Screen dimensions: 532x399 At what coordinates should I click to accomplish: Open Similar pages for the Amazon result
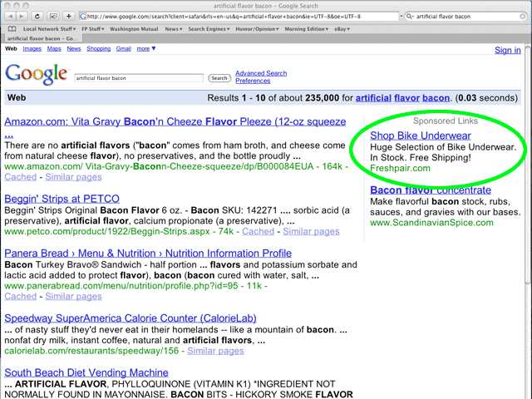tap(73, 177)
